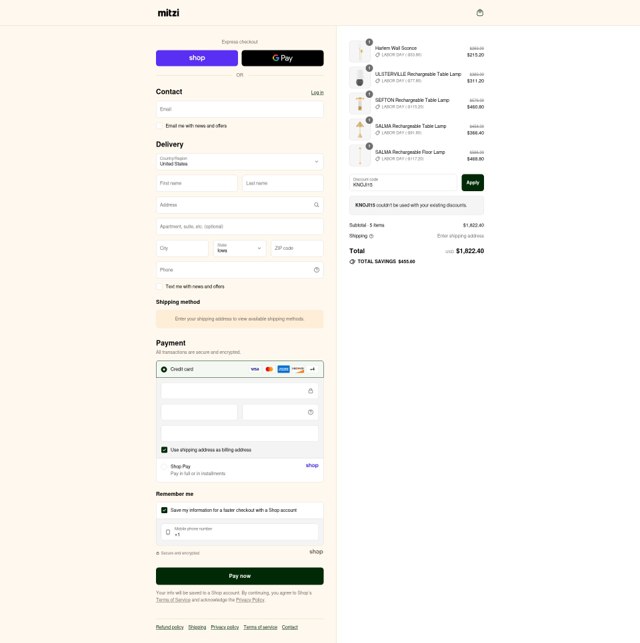This screenshot has width=640, height=643.
Task: Focus the Mobile phone number field
Action: pos(239,532)
